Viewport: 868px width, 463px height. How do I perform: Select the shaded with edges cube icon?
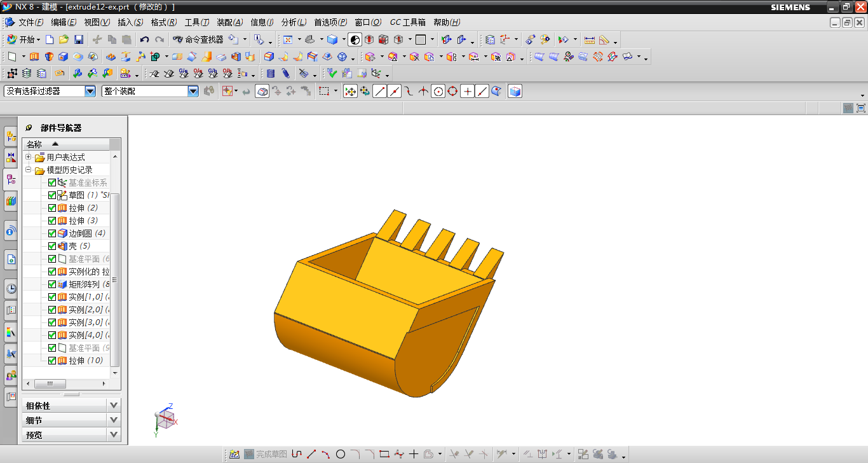click(332, 39)
